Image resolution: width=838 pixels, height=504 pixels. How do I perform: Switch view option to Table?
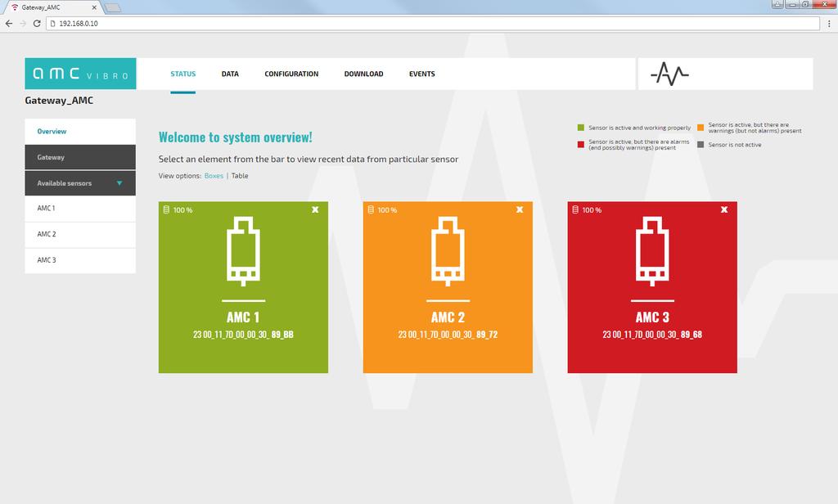point(240,176)
